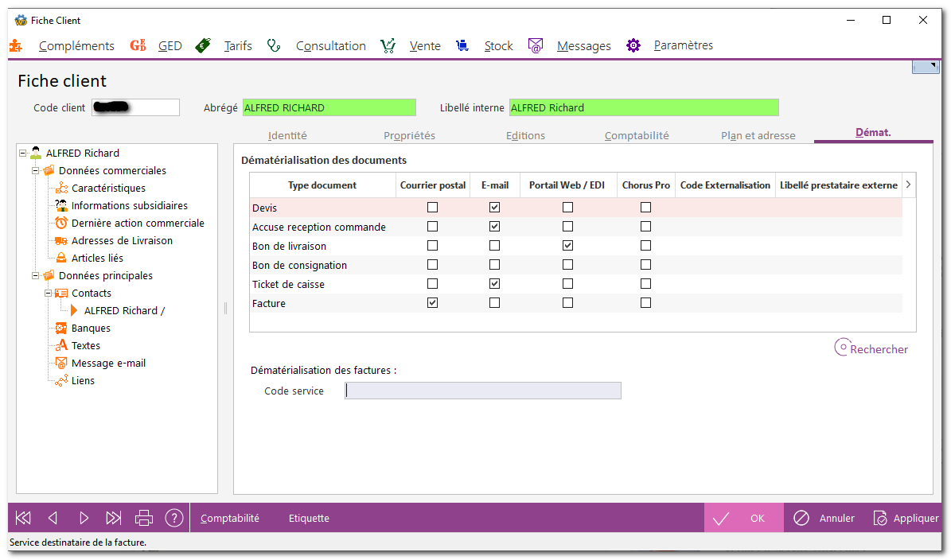Go to first record navigation icon

point(23,518)
